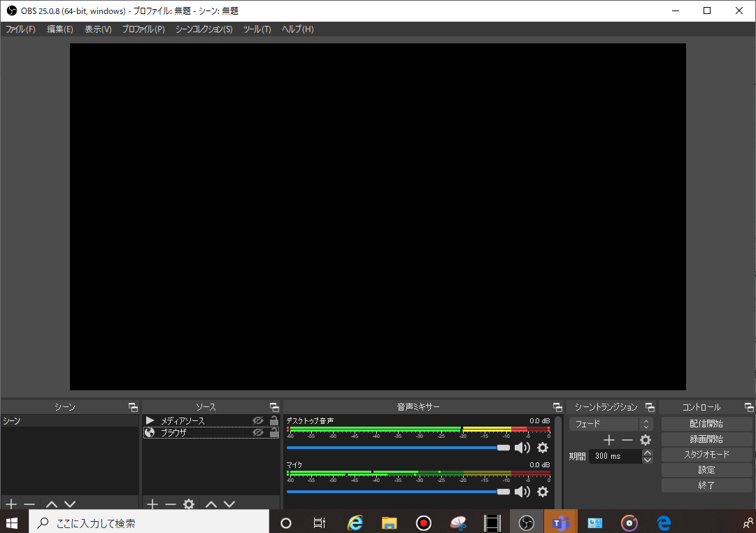Add a new source with plus icon
This screenshot has height=533, width=756.
click(152, 504)
